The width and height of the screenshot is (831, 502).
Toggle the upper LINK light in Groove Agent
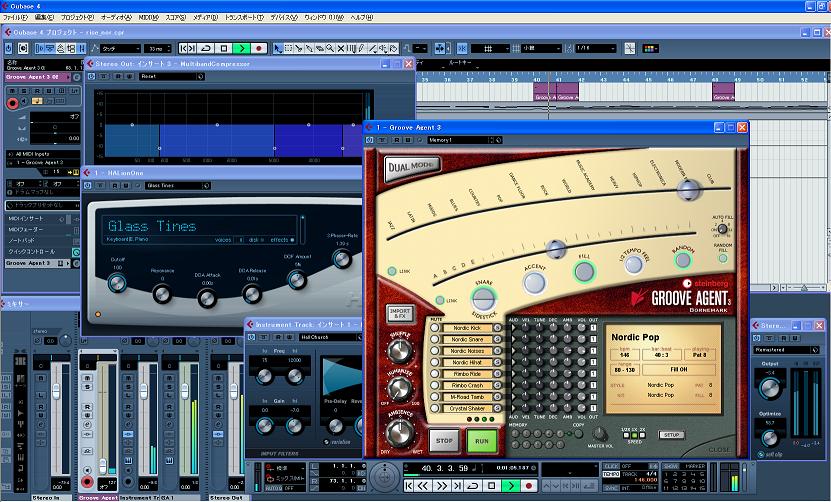pyautogui.click(x=392, y=271)
